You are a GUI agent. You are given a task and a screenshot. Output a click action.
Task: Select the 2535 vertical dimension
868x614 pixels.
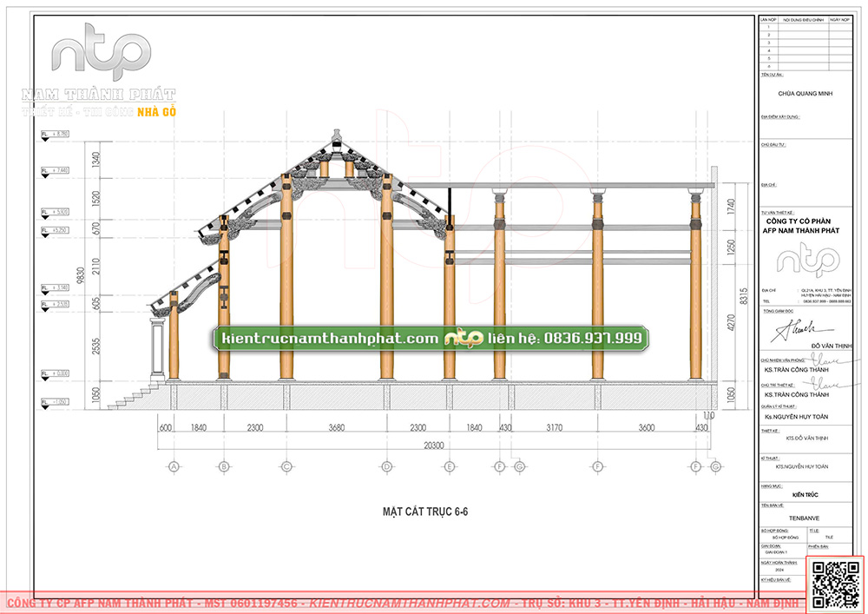96,346
